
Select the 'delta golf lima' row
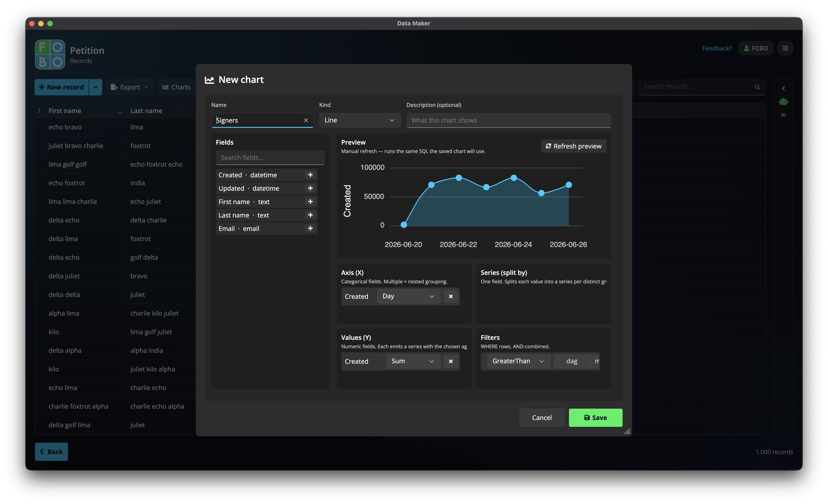[x=69, y=425]
